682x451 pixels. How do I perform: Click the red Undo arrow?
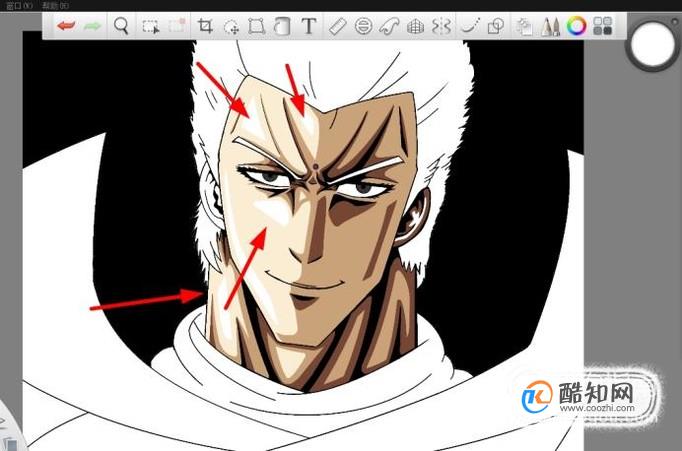point(66,26)
